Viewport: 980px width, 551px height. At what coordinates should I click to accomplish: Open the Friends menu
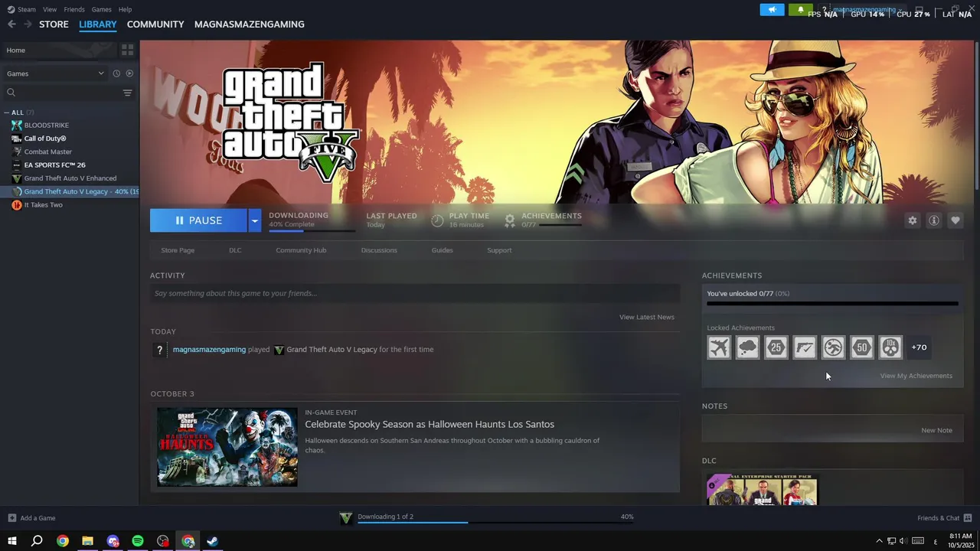74,9
